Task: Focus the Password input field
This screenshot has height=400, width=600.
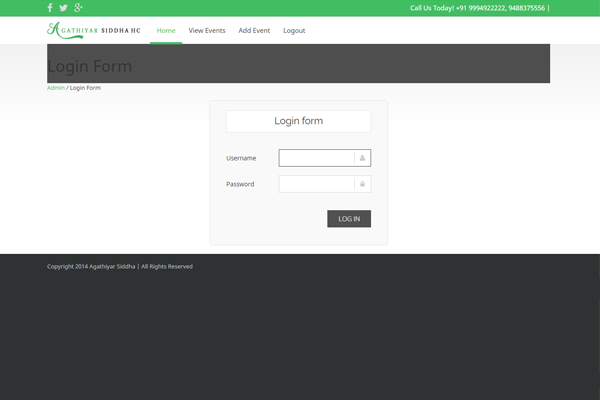Action: coord(317,184)
